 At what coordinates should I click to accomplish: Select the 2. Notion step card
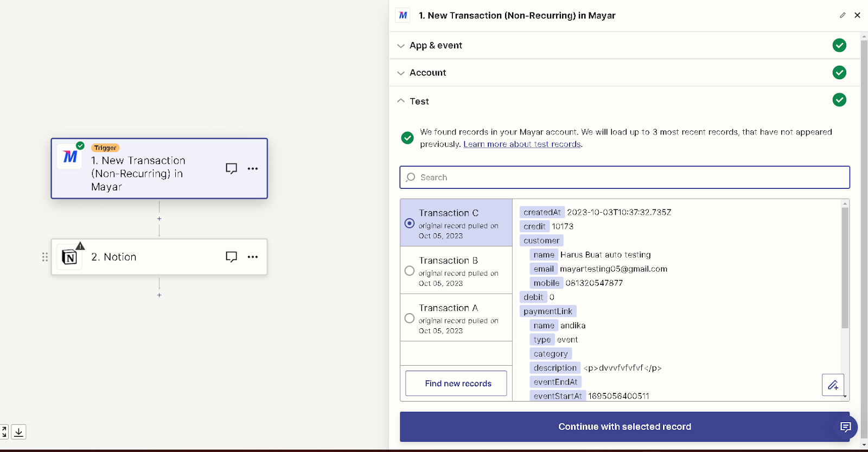[159, 257]
